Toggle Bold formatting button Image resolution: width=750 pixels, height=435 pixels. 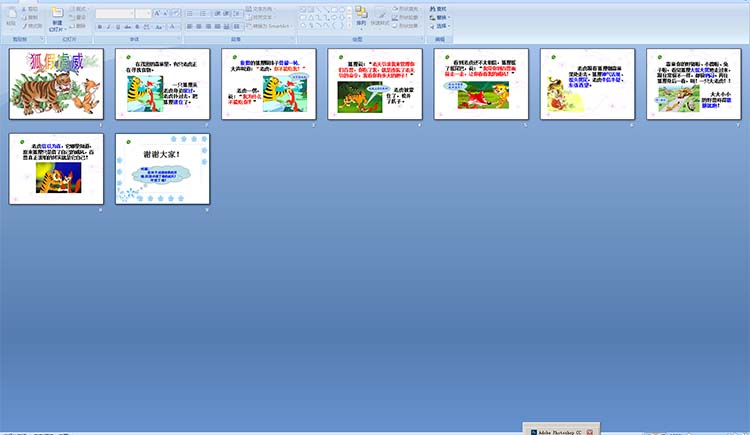[100, 27]
